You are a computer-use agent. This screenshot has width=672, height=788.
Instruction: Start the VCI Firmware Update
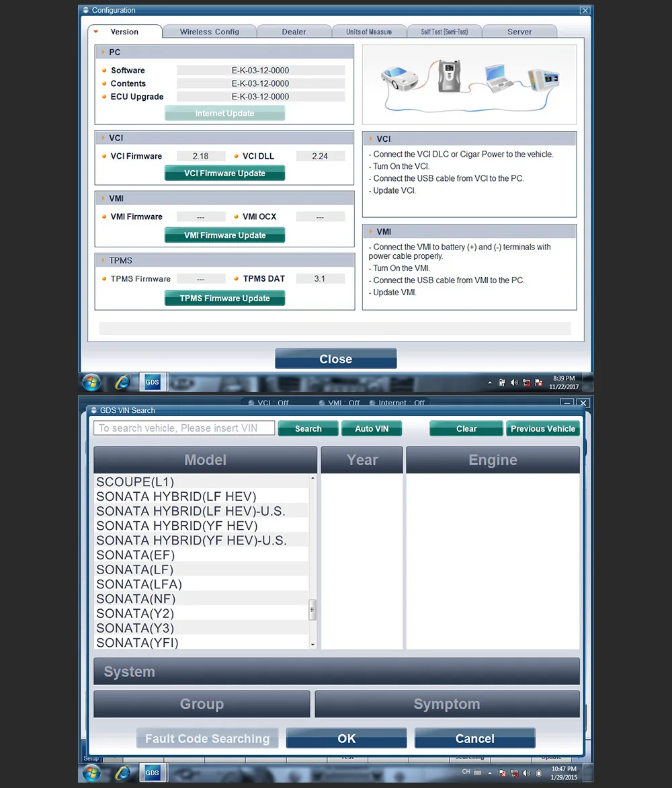pyautogui.click(x=224, y=173)
